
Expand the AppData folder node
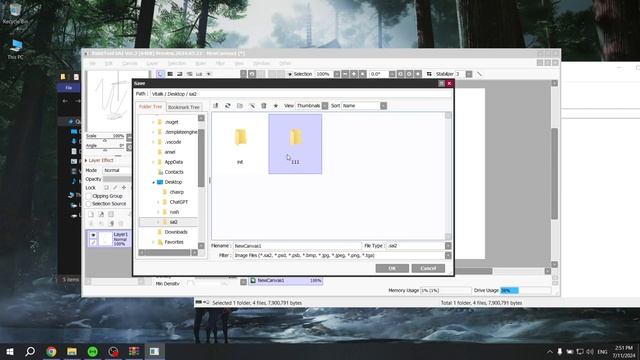pyautogui.click(x=153, y=162)
